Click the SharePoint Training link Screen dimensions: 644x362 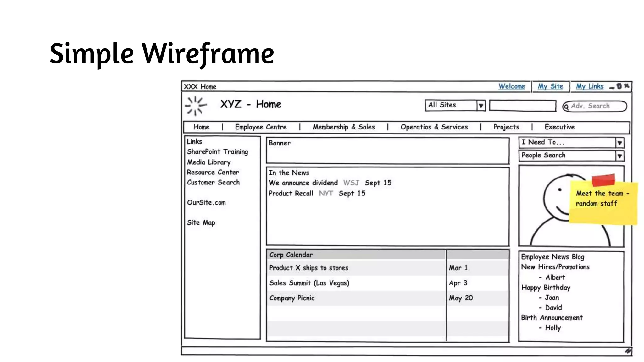[x=217, y=152]
